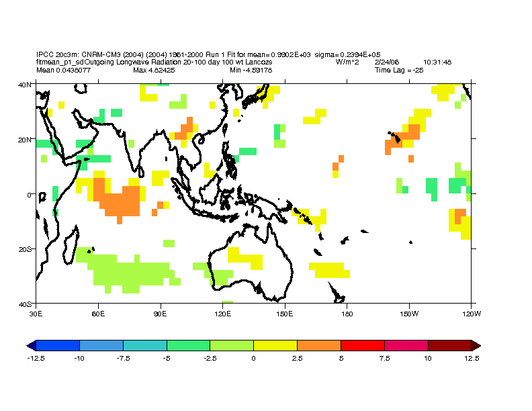532x411 pixels.
Task: Click the '120W' longitude axis label
Action: [x=472, y=314]
